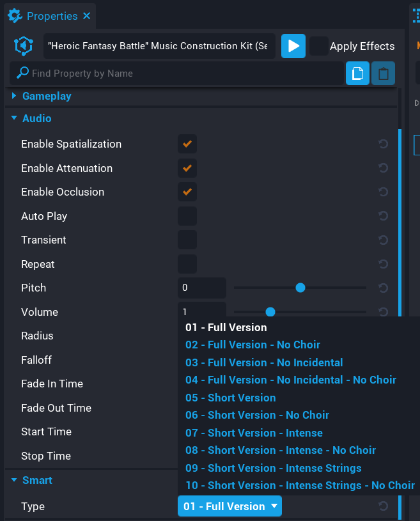Select 05 - Short Version from the list

pyautogui.click(x=230, y=398)
